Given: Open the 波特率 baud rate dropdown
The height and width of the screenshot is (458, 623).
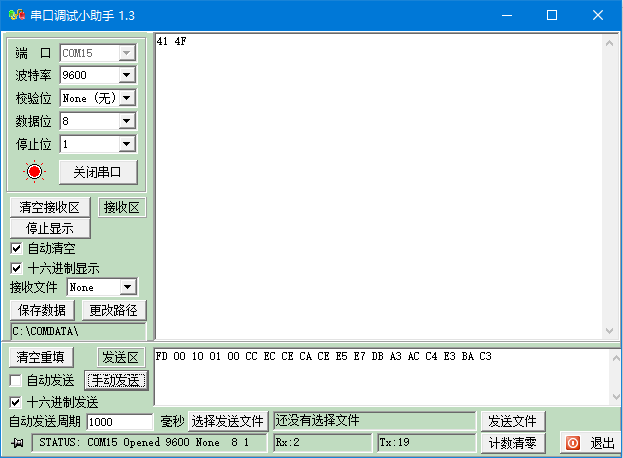Looking at the screenshot, I should [x=127, y=75].
